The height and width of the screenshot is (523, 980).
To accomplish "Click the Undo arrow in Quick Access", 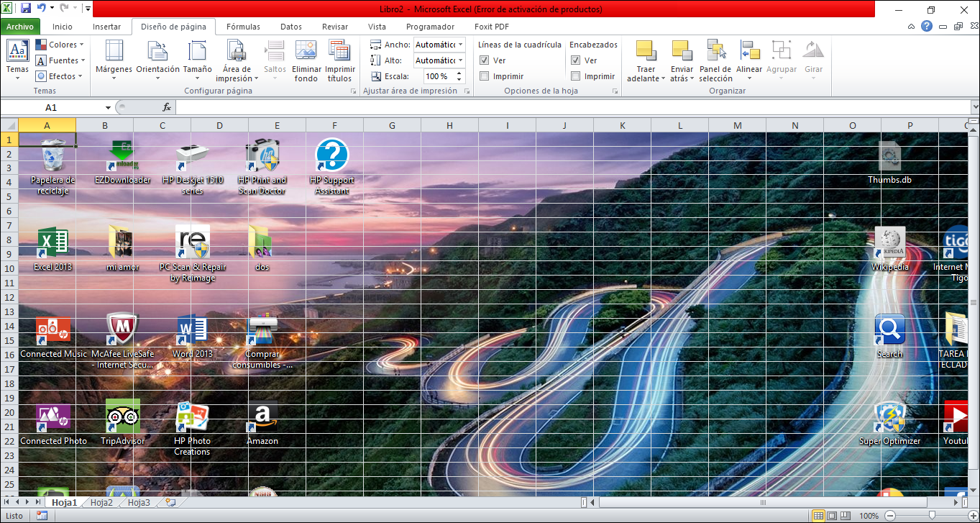I will click(x=42, y=9).
